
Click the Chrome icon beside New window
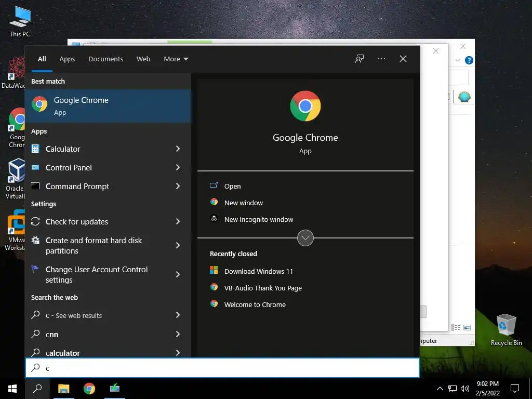point(214,202)
